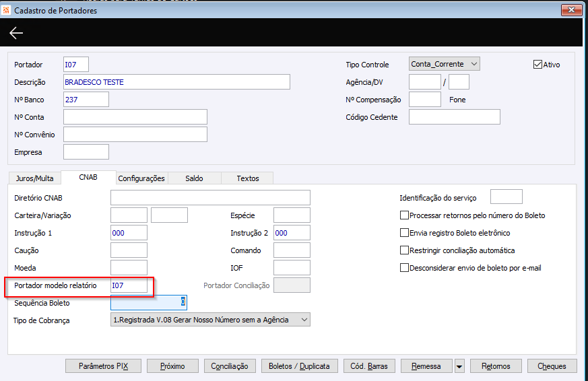
Task: Open the Retornos button
Action: point(496,366)
